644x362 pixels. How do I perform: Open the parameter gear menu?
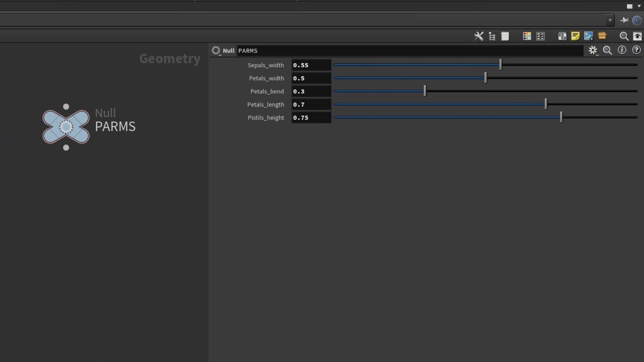[x=593, y=50]
